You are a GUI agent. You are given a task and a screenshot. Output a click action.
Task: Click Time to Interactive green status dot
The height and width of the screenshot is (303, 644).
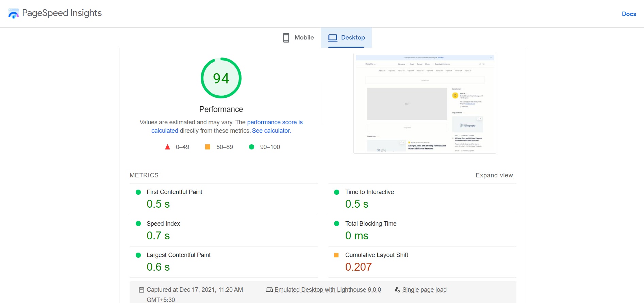[x=336, y=192]
